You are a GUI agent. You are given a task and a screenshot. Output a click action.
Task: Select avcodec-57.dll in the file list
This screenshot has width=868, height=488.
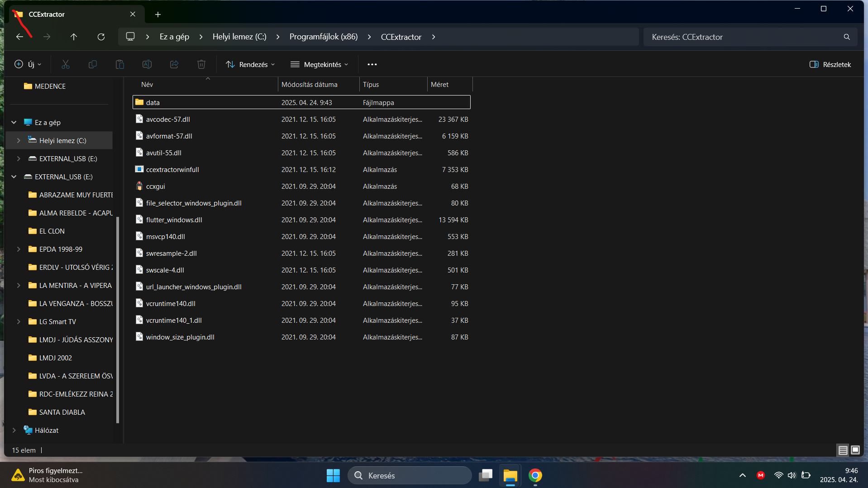[x=301, y=119]
